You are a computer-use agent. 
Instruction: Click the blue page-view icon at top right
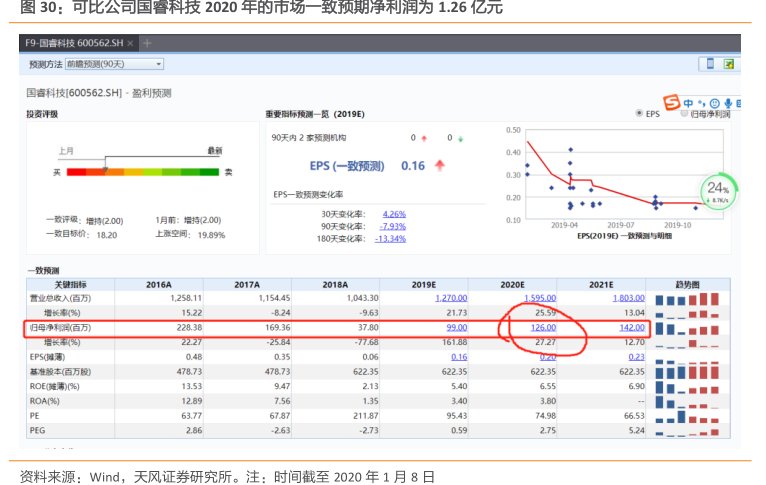click(x=711, y=64)
